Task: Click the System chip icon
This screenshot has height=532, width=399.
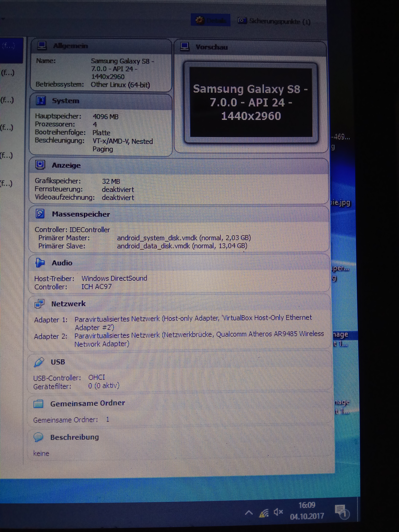Action: [x=41, y=100]
